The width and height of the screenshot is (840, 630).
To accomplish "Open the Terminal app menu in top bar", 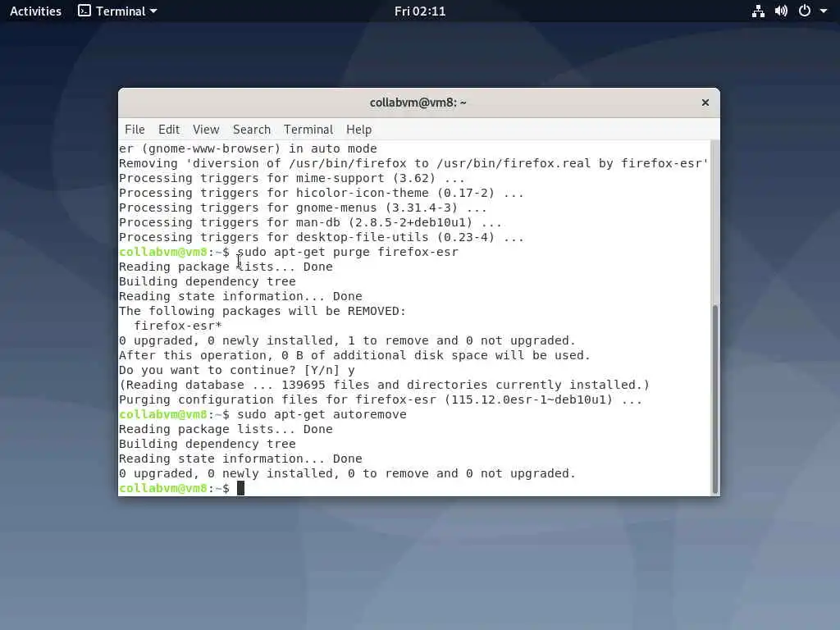I will tap(117, 11).
